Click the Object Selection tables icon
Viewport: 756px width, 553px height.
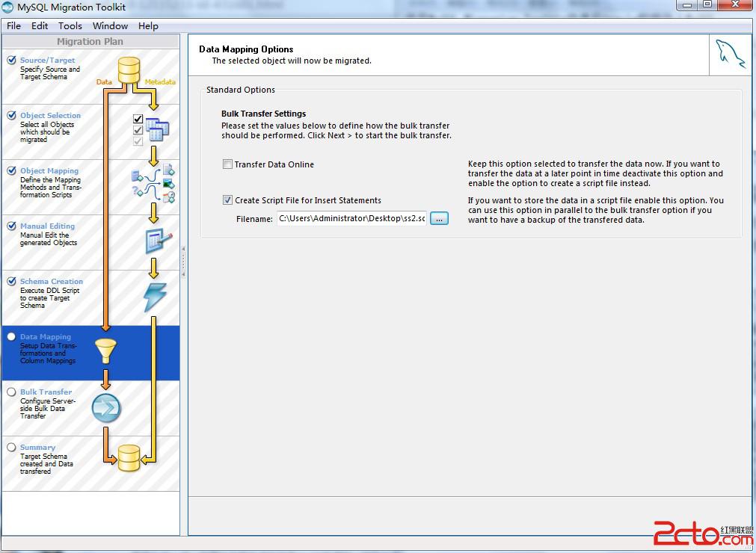[x=157, y=129]
